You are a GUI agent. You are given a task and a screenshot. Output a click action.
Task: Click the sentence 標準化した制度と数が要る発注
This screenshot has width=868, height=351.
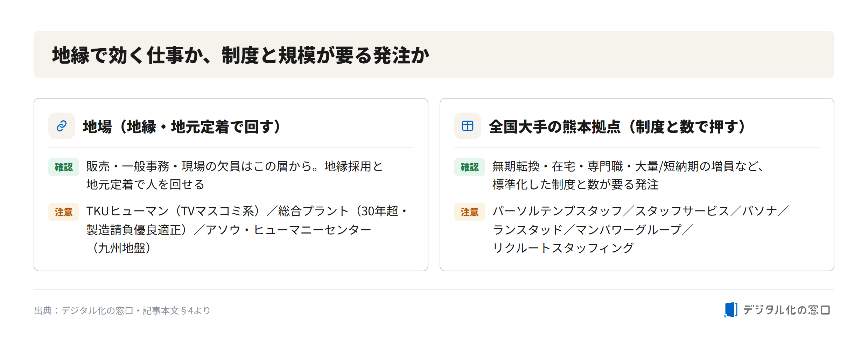tap(575, 185)
